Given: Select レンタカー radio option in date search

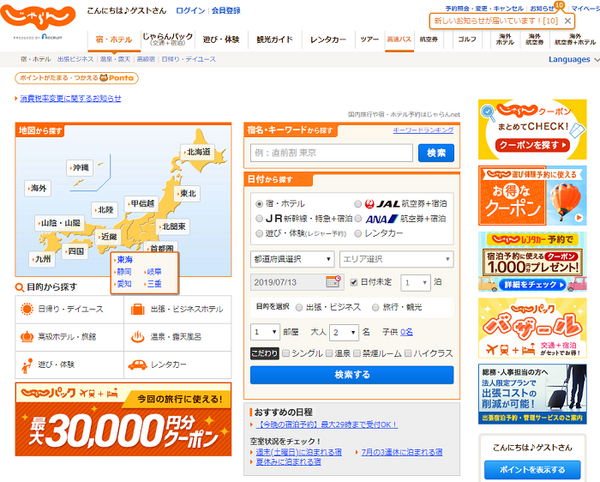Looking at the screenshot, I should pyautogui.click(x=358, y=233).
